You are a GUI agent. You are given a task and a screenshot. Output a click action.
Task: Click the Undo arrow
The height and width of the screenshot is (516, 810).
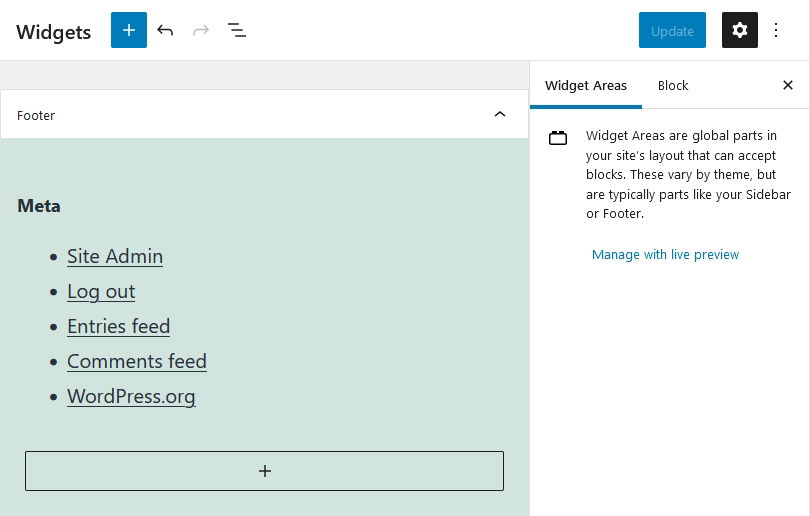point(165,30)
